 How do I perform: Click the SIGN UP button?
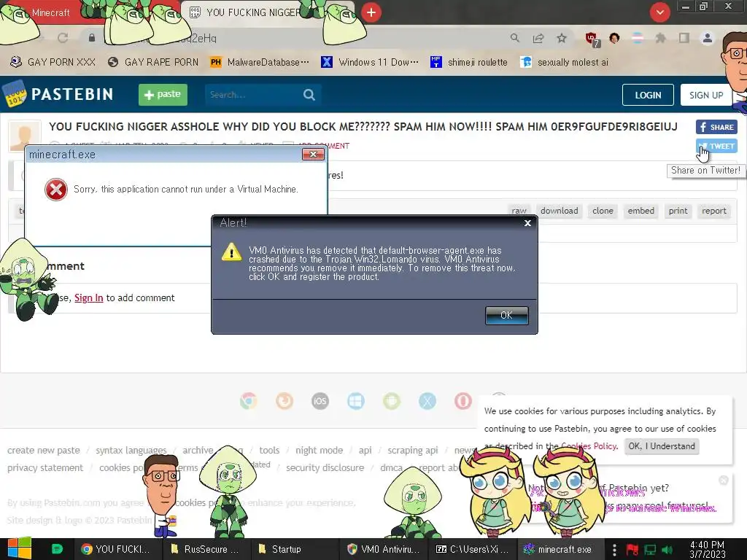[x=706, y=95]
